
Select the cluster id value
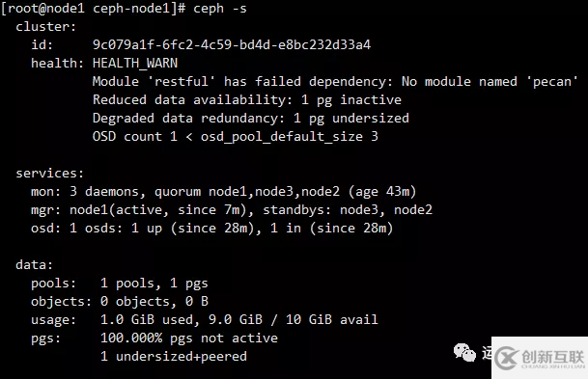(232, 45)
